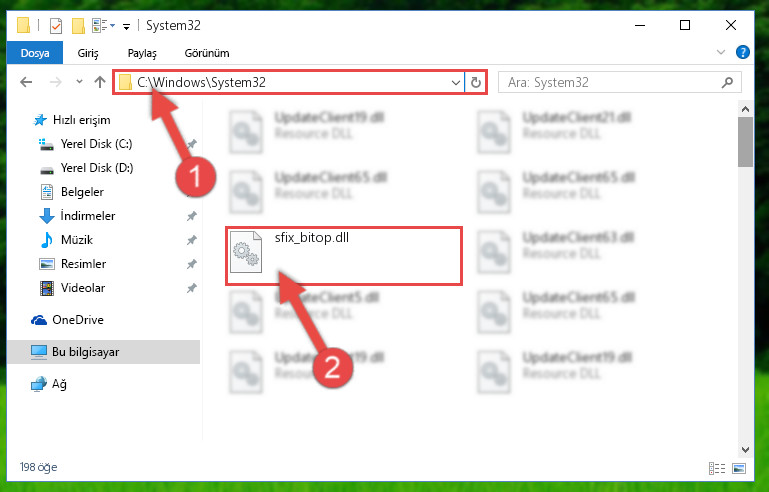Click the search magnifier icon
Viewport: 769px width, 492px height.
[x=727, y=82]
